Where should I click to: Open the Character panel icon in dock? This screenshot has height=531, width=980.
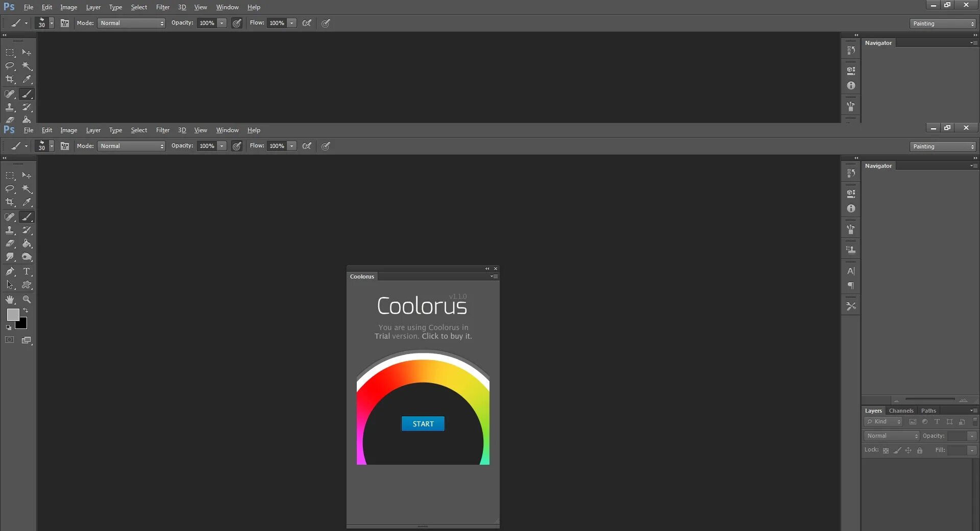click(x=851, y=271)
